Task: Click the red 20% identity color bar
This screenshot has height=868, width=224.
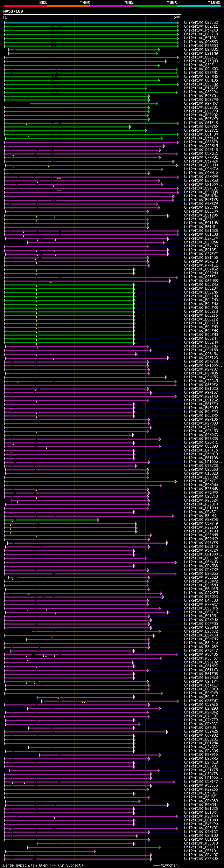Action: [x=25, y=6]
